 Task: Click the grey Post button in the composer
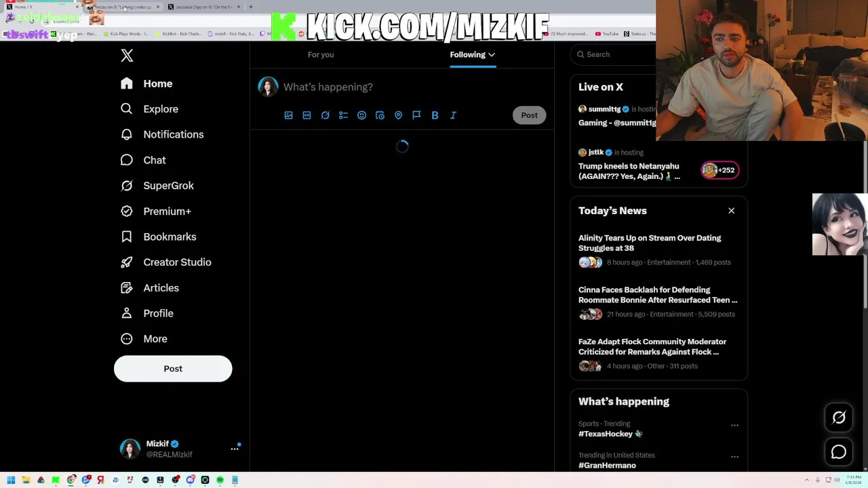coord(529,115)
